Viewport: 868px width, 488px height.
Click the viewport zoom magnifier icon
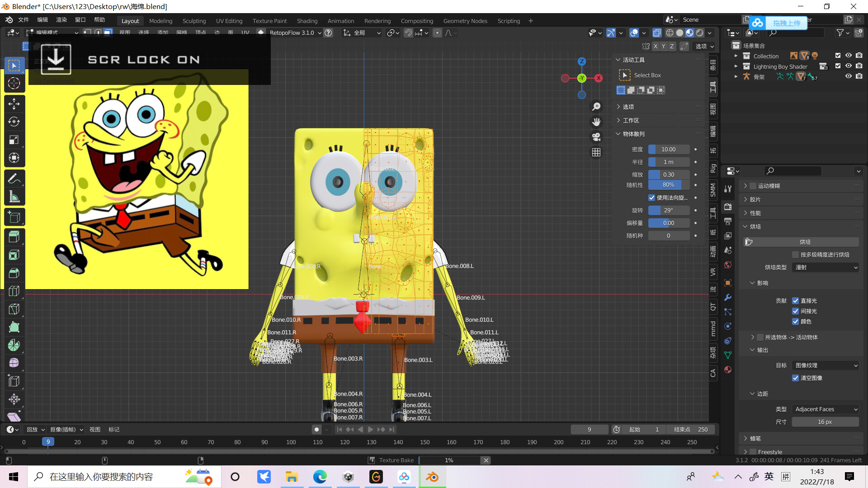pyautogui.click(x=596, y=107)
